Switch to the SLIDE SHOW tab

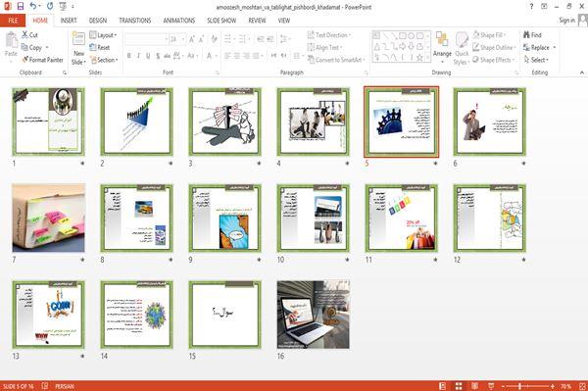click(x=221, y=21)
